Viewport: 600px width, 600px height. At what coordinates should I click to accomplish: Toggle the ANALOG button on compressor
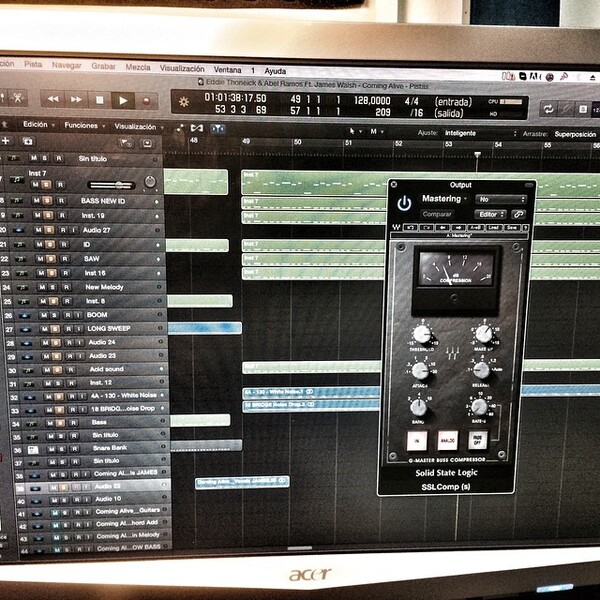tap(447, 441)
